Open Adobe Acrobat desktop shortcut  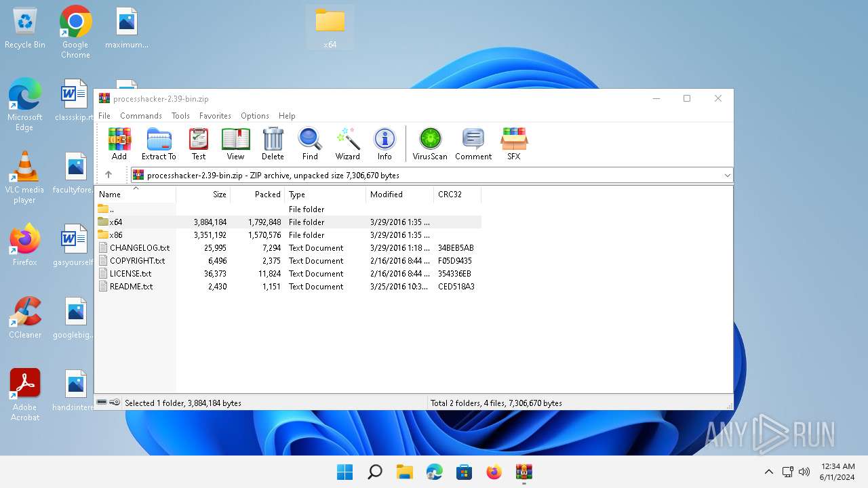pos(25,395)
